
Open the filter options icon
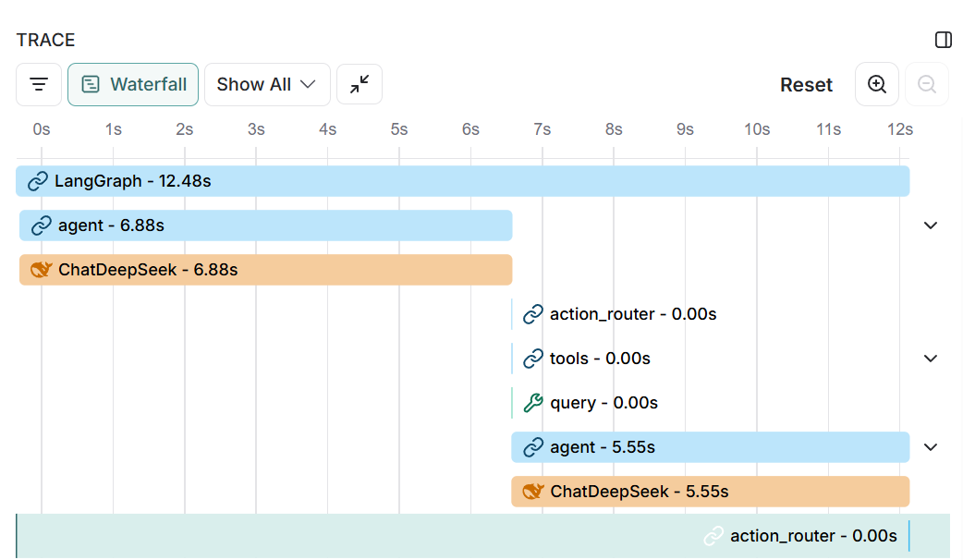pyautogui.click(x=39, y=84)
